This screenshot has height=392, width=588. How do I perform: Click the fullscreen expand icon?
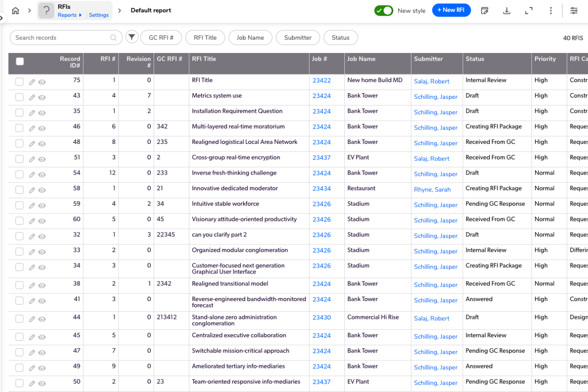(529, 11)
